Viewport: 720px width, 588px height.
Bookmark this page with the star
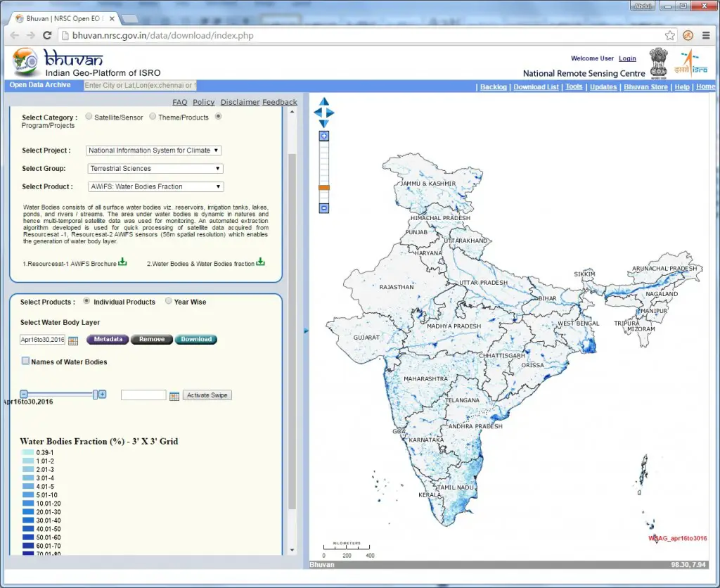(670, 35)
